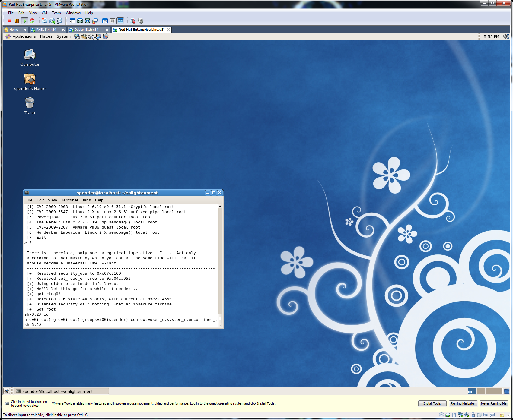The width and height of the screenshot is (513, 420).
Task: Open the Team menu
Action: tap(56, 13)
